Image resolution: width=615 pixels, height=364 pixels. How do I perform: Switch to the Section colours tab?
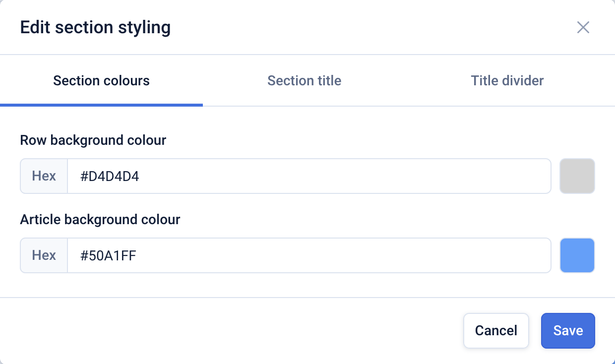[101, 81]
